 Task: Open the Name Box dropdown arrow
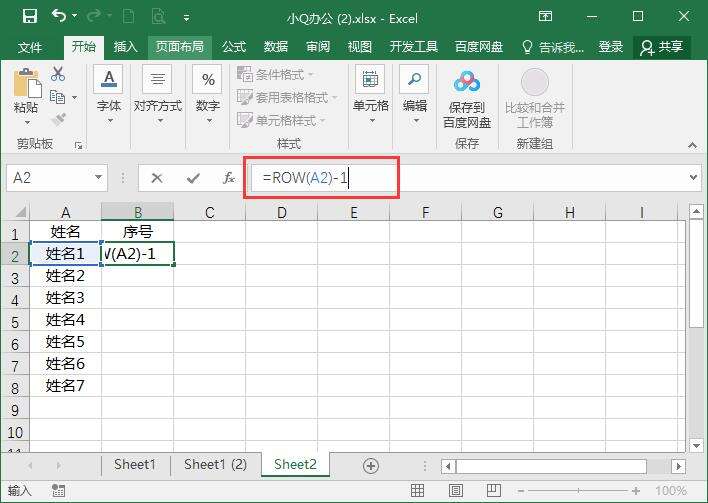click(98, 177)
